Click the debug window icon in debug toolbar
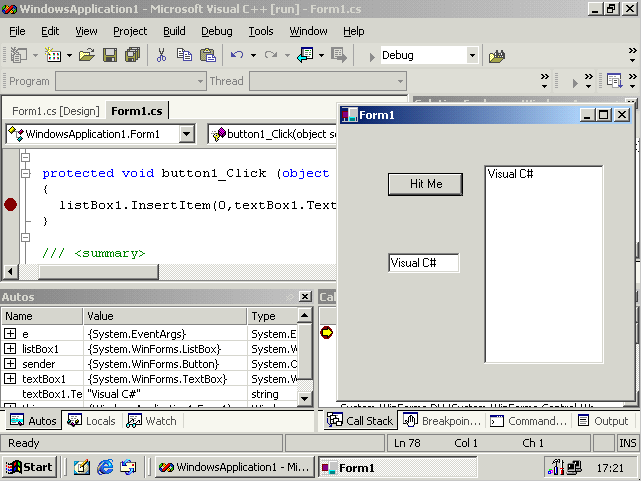Screen dimensions: 641x481 click(614, 81)
